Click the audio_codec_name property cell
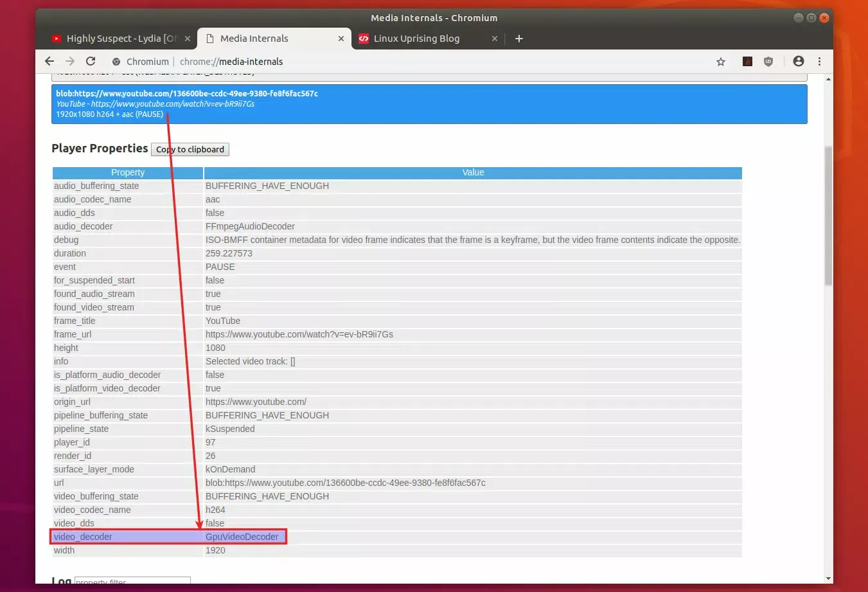 [x=128, y=199]
